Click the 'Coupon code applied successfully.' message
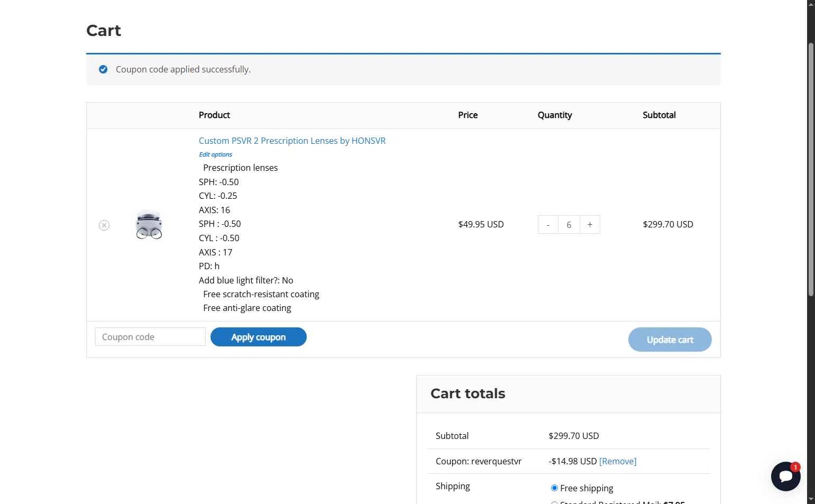 click(x=183, y=69)
